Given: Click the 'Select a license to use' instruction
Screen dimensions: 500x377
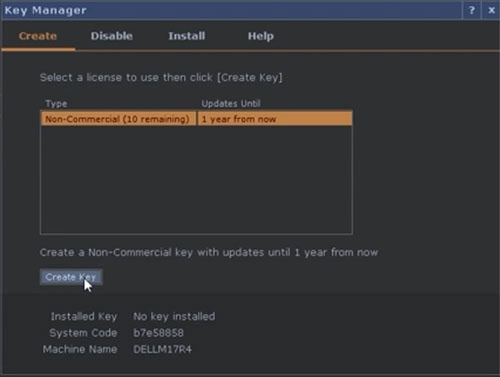Looking at the screenshot, I should pos(161,78).
